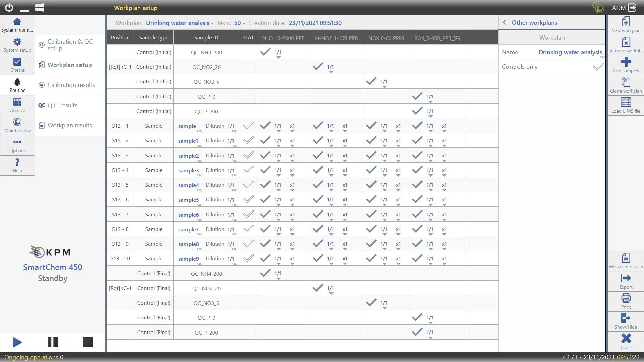Screen dimensions: 644x362
Task: Click the Show/Hide icon
Action: pos(626,318)
